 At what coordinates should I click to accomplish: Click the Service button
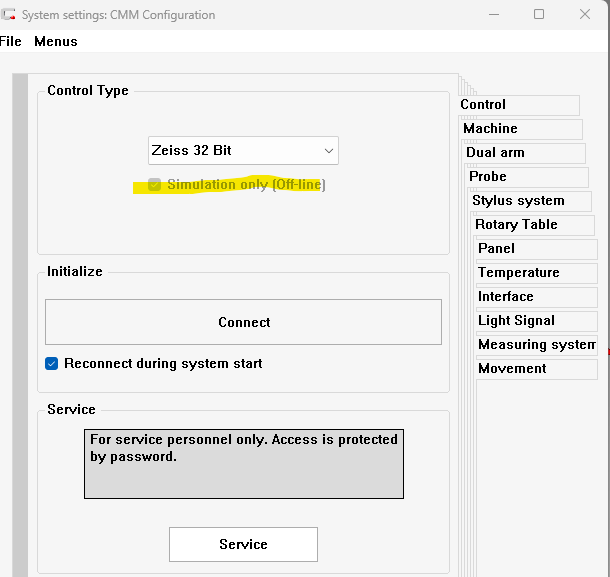coord(243,545)
